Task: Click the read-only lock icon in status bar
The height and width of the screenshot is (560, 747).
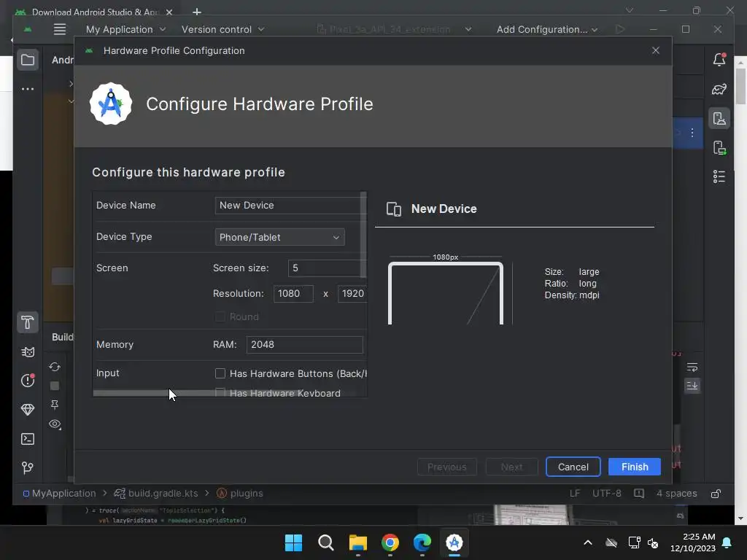Action: [x=716, y=494]
